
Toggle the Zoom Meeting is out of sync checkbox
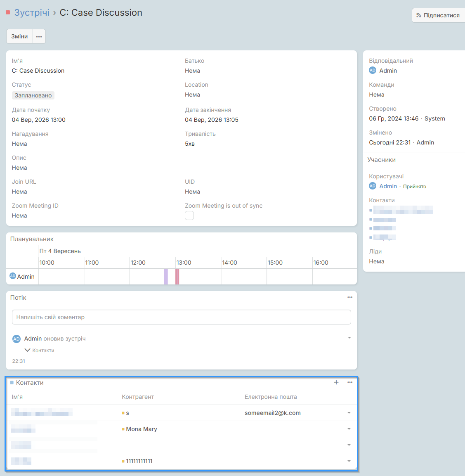(x=189, y=216)
